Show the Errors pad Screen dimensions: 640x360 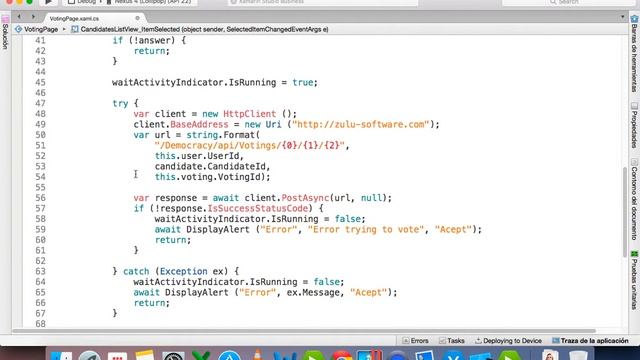tap(415, 341)
